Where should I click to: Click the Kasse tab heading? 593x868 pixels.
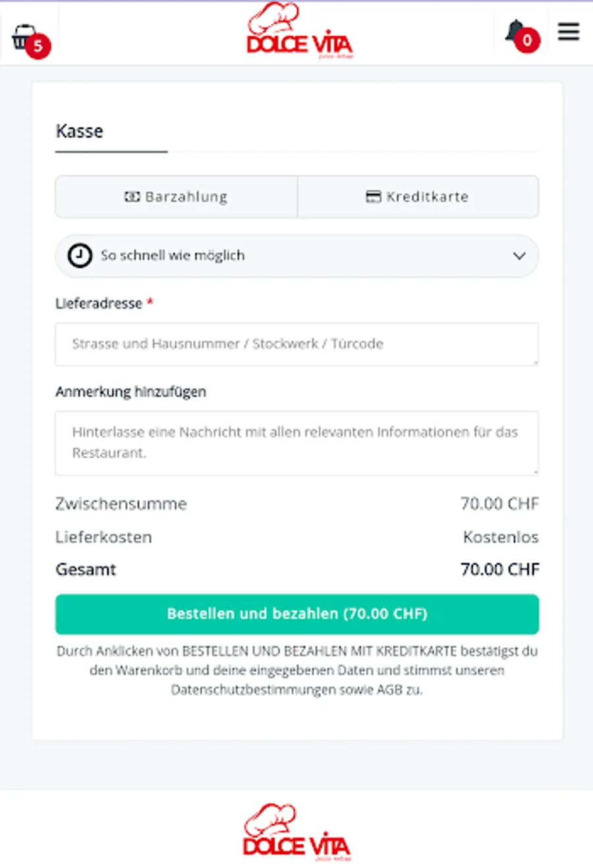pos(80,131)
